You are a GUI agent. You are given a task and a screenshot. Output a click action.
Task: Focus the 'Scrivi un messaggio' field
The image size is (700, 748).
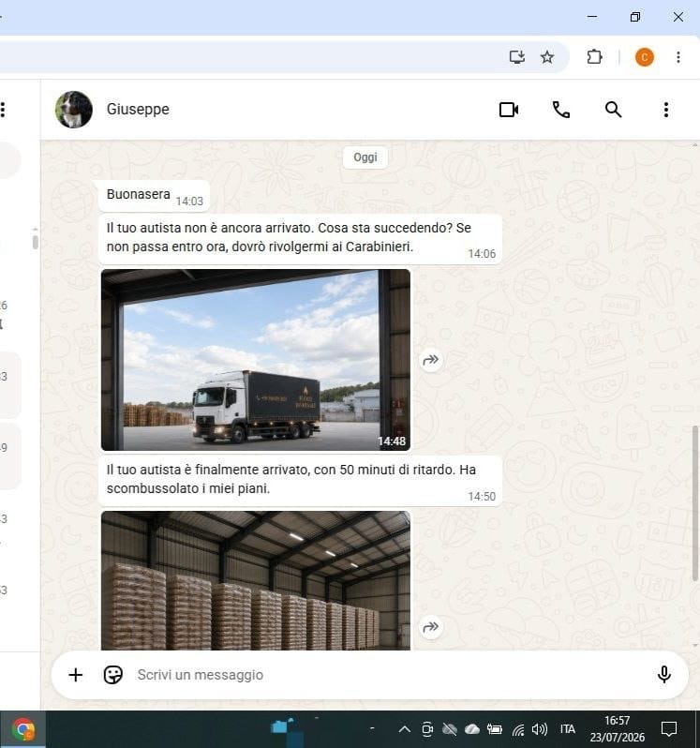(391, 675)
